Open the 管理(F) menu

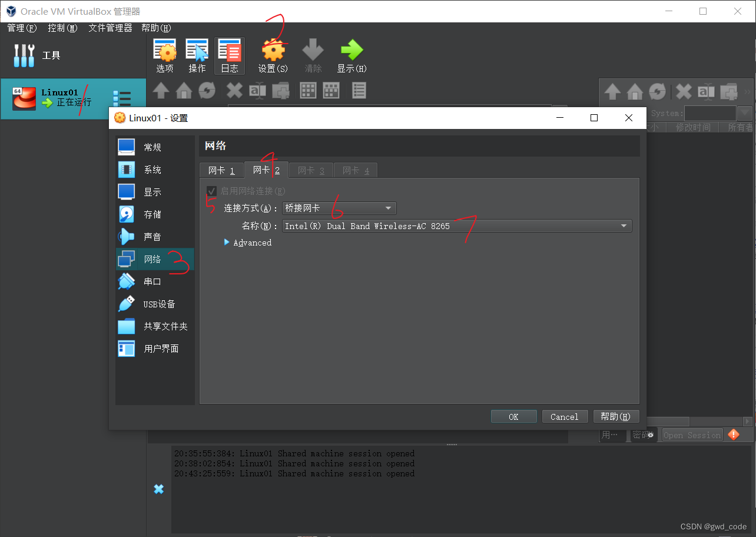(22, 28)
